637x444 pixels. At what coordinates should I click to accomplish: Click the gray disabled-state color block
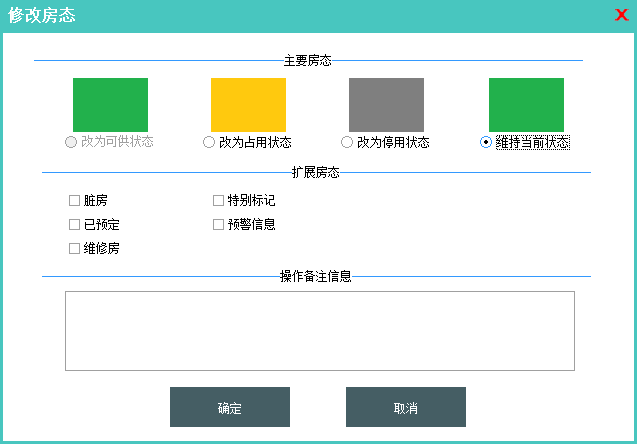pos(386,104)
